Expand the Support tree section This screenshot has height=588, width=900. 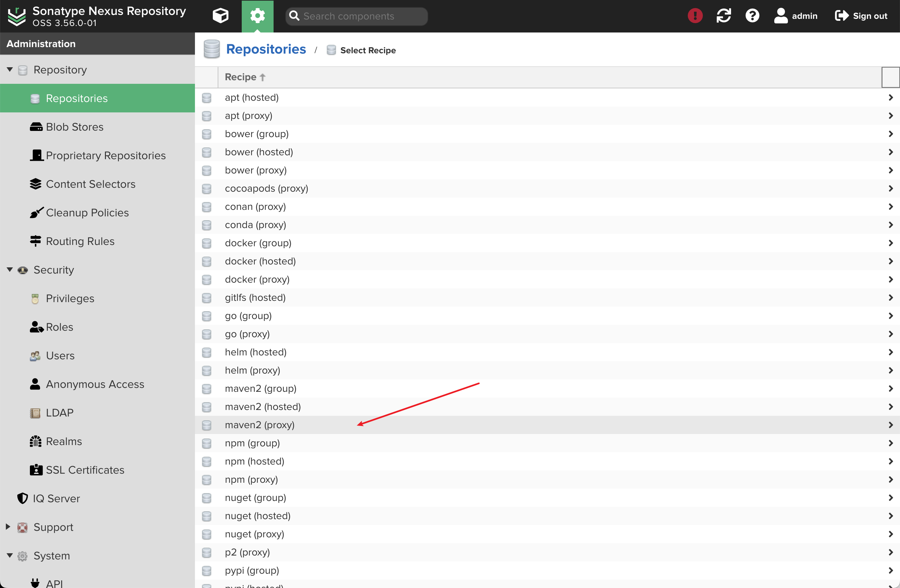point(8,527)
